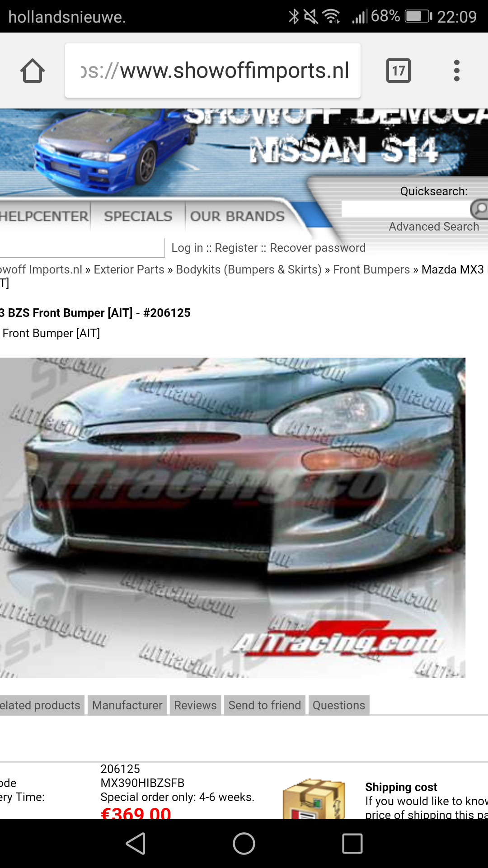Focus the Quicksearch input field
488x868 pixels.
click(405, 209)
